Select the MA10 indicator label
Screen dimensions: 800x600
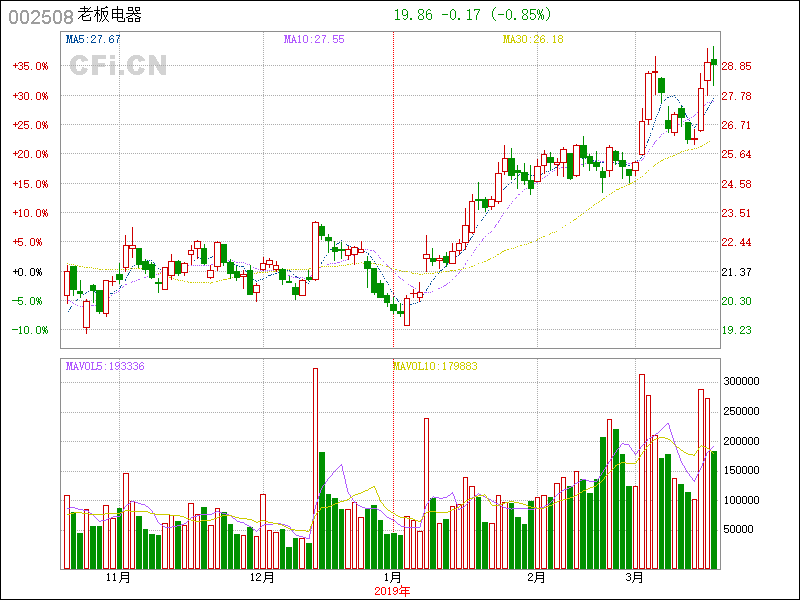(x=314, y=39)
